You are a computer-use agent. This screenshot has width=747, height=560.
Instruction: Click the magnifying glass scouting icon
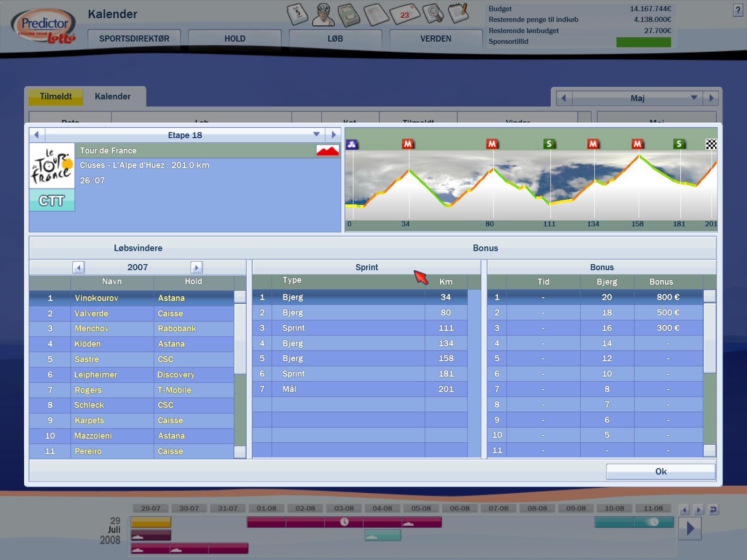click(x=432, y=14)
